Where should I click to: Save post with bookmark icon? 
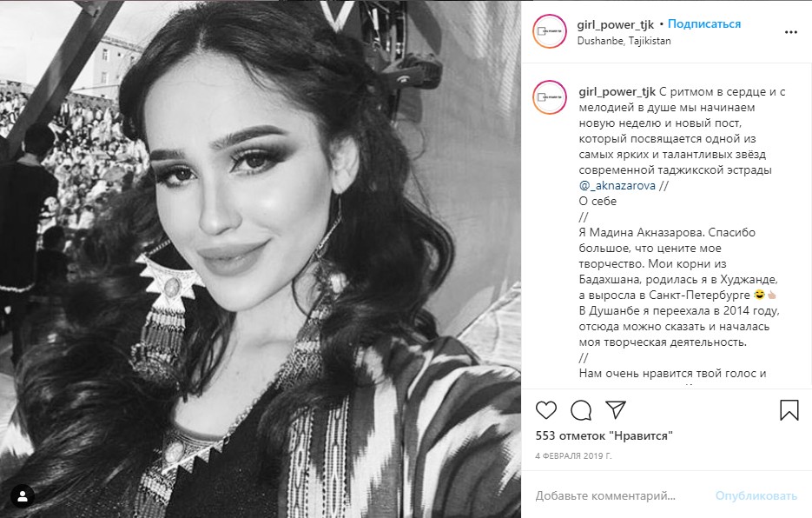(x=789, y=410)
